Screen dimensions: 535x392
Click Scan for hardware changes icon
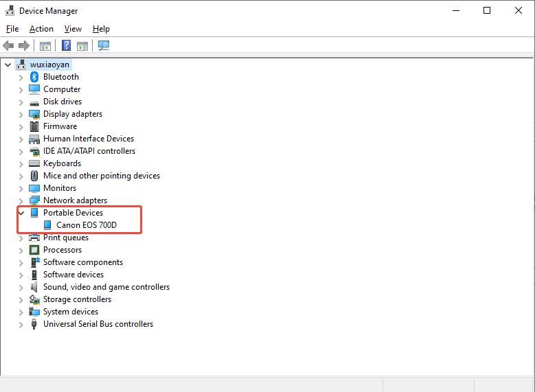[104, 46]
